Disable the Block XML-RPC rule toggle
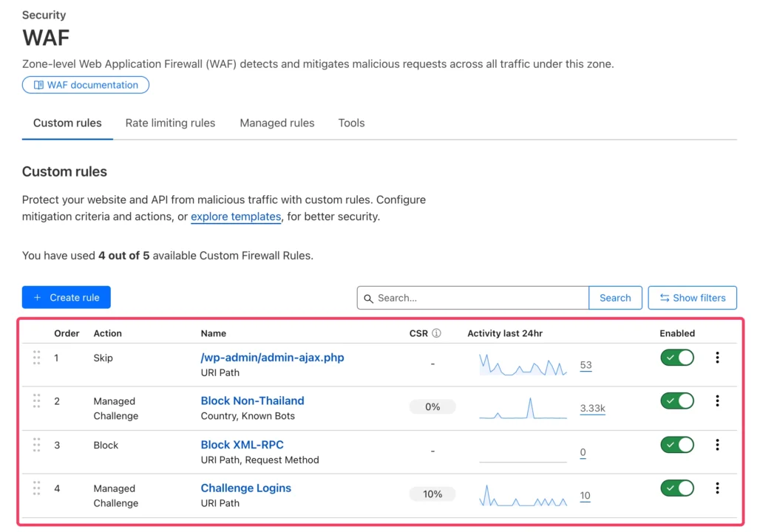Screen dimensions: 757x532 pos(677,445)
